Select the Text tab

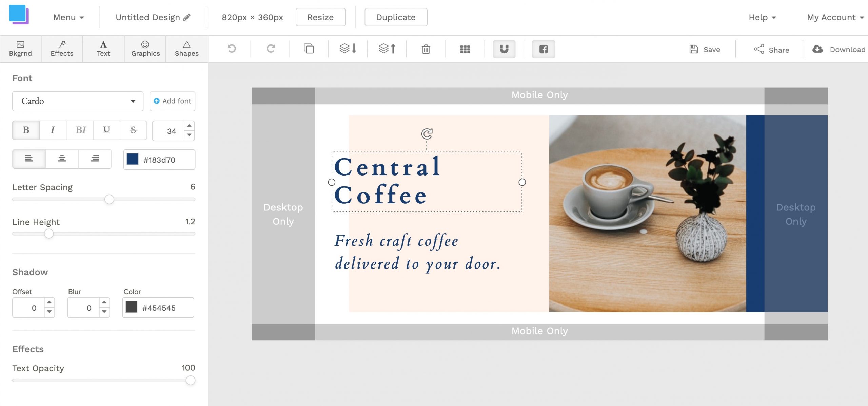(x=103, y=49)
